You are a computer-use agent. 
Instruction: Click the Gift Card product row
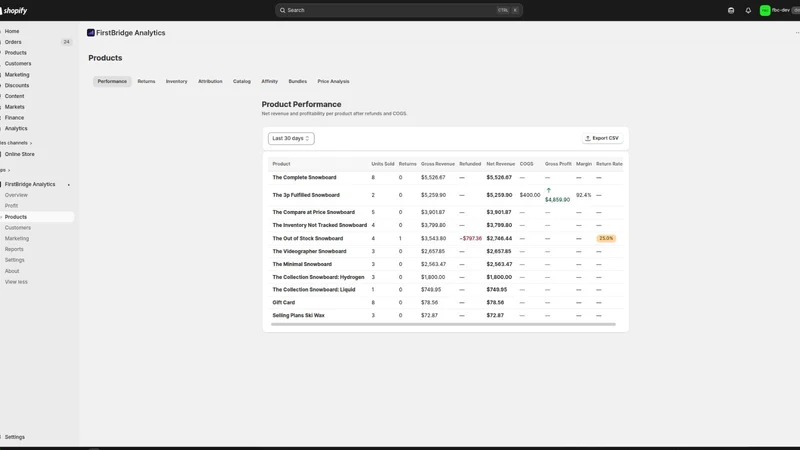(x=445, y=303)
